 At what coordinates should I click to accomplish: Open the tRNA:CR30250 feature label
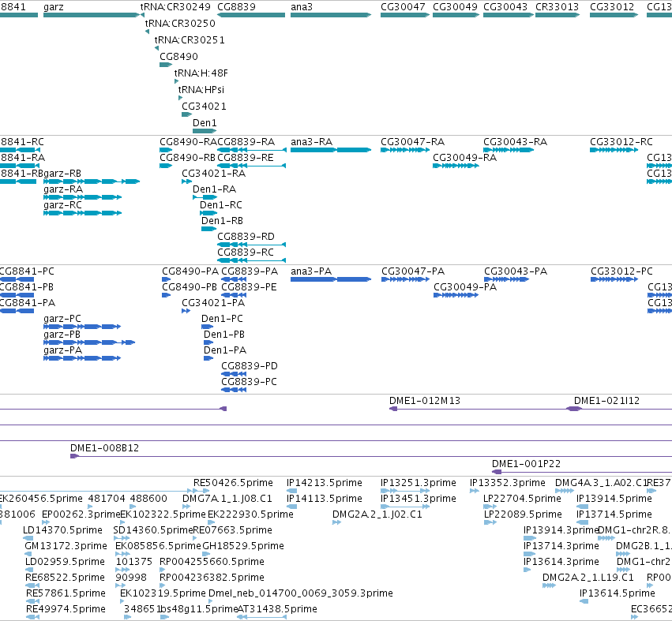click(180, 24)
